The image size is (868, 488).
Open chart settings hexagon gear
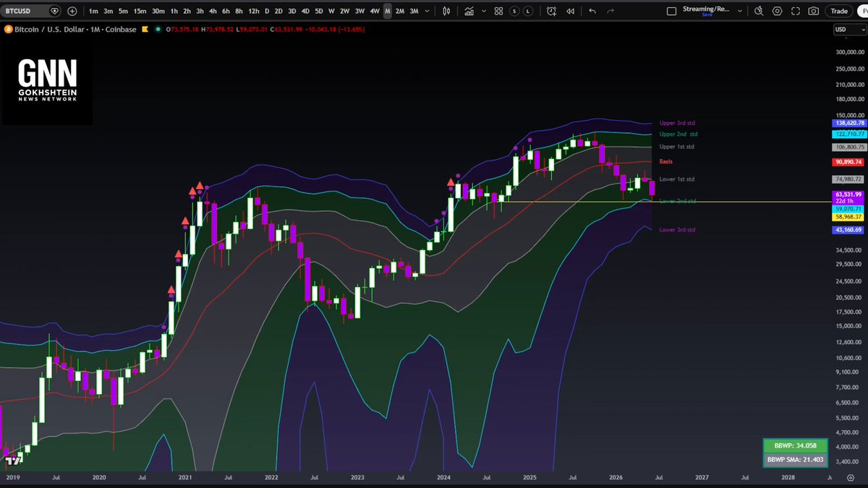[x=778, y=11]
